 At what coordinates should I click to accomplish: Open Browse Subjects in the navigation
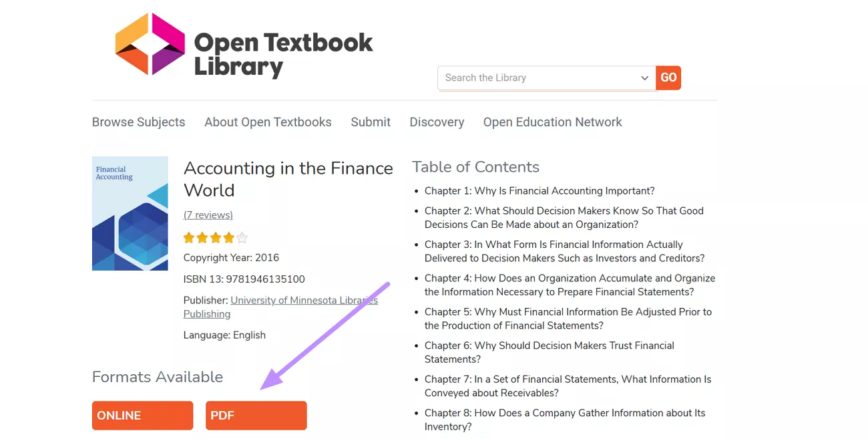(x=138, y=122)
